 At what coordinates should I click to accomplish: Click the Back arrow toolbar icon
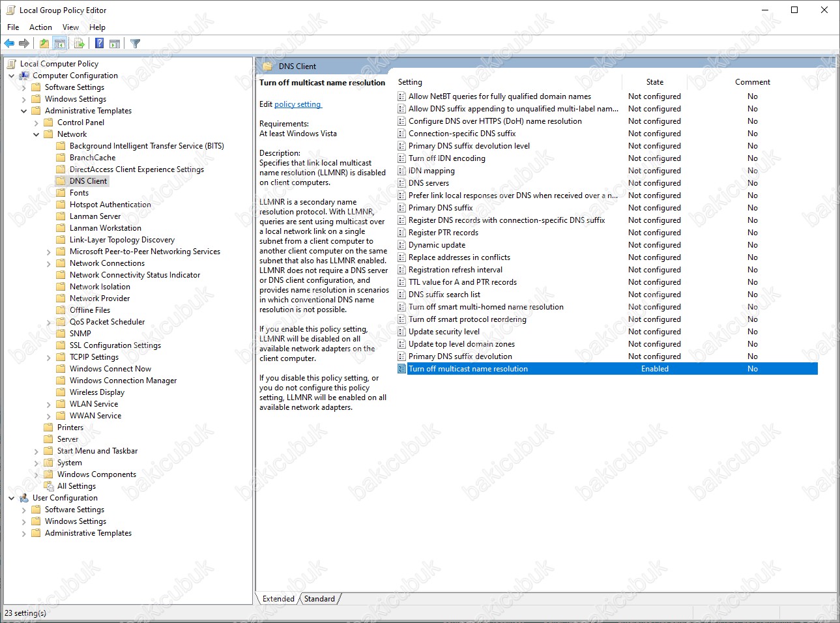click(9, 44)
